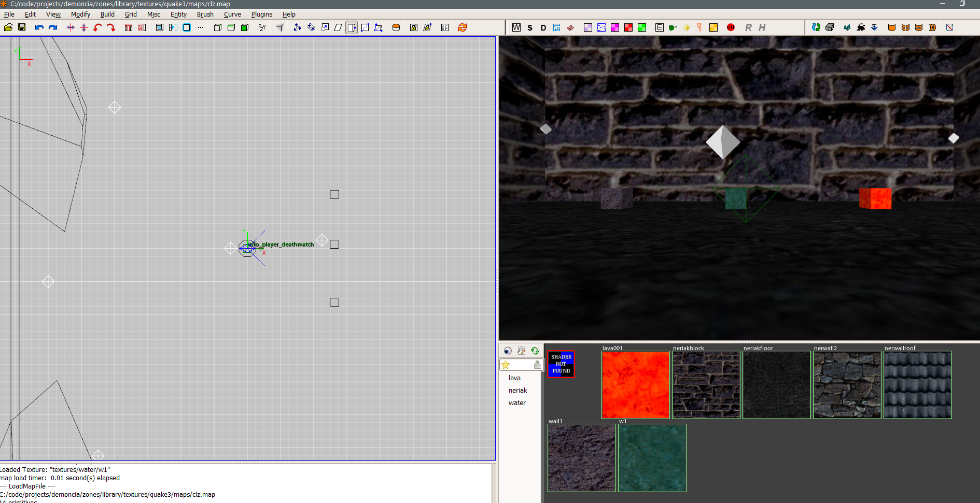
Task: Open the Brush menu
Action: pyautogui.click(x=205, y=15)
